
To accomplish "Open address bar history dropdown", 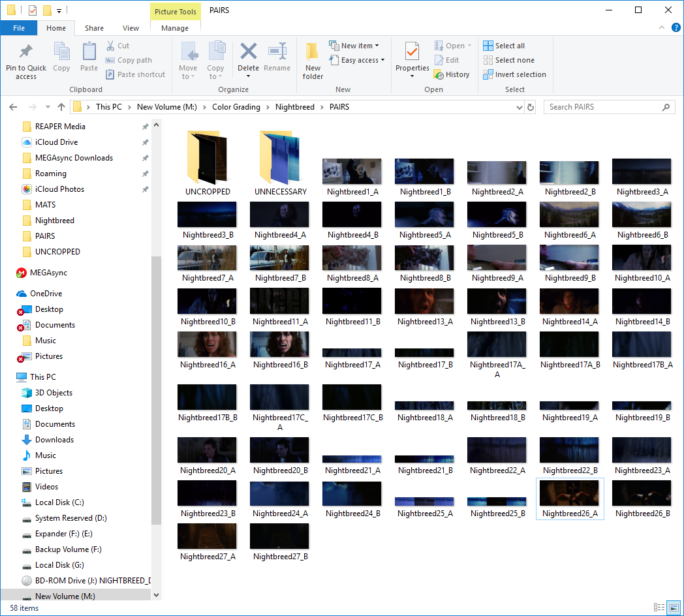I will pyautogui.click(x=519, y=107).
